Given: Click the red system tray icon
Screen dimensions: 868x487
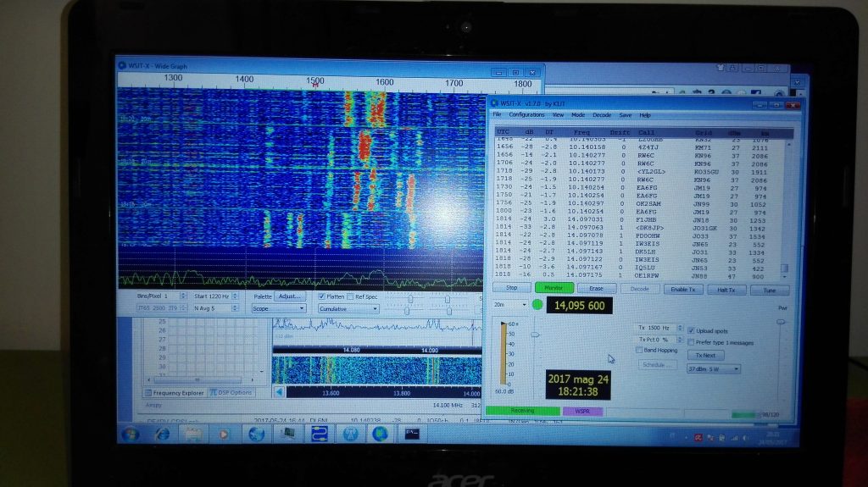Looking at the screenshot, I should (698, 437).
